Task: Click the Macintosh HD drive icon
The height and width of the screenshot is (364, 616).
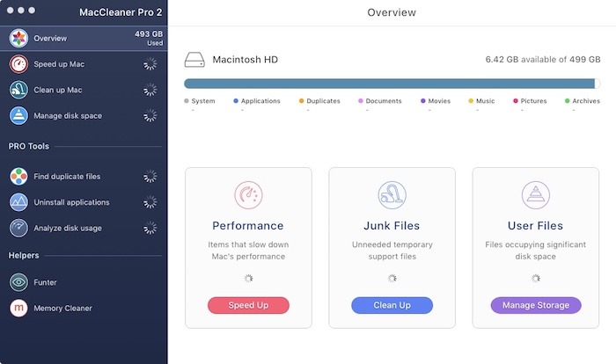Action: tap(194, 60)
